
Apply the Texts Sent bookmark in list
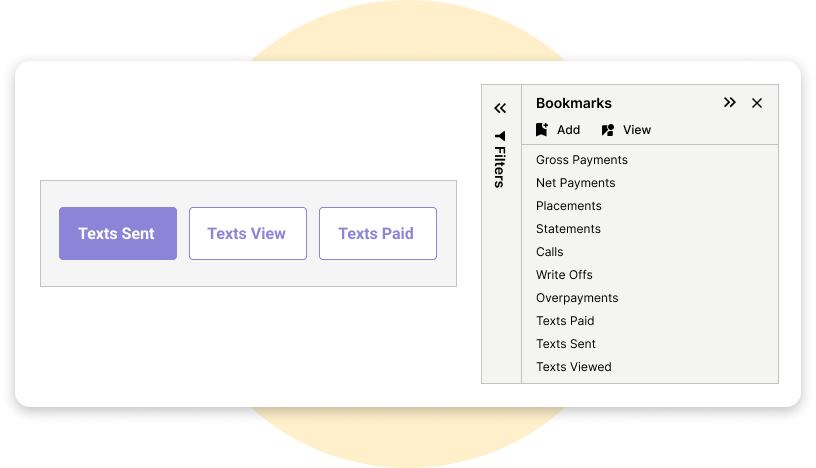click(x=566, y=344)
